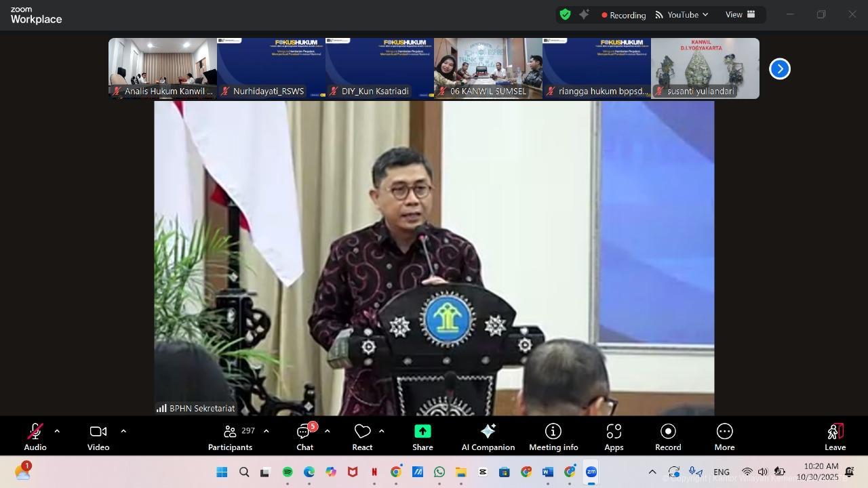
Task: Select the 06 KANWIL SUMSEL video thumbnail
Action: tap(488, 68)
